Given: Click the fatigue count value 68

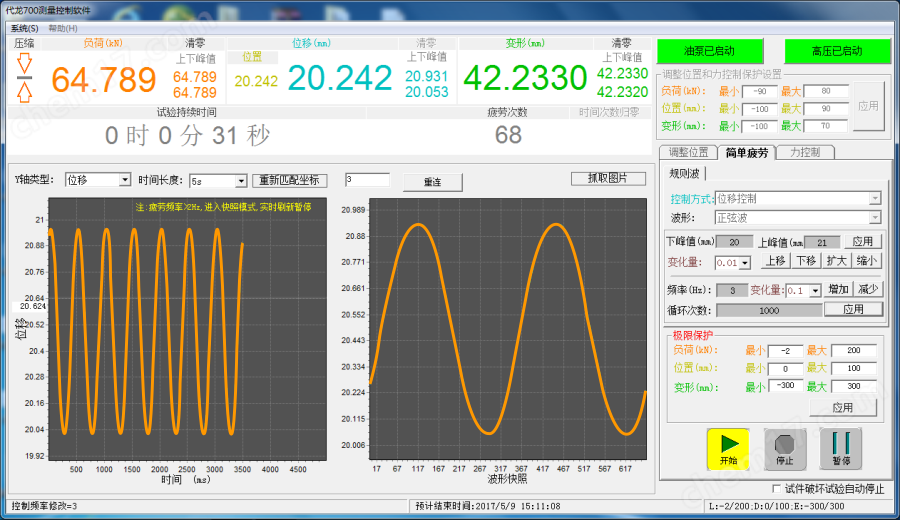Looking at the screenshot, I should point(508,135).
